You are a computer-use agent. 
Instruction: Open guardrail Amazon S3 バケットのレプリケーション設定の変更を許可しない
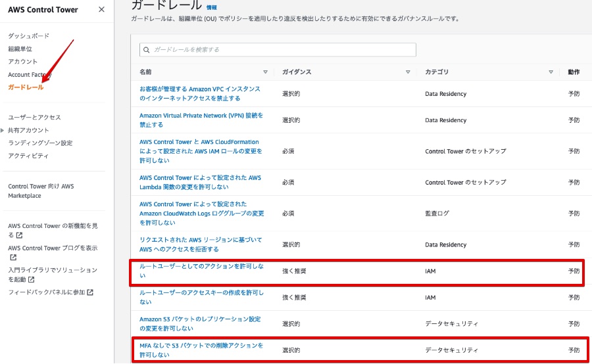click(x=200, y=324)
